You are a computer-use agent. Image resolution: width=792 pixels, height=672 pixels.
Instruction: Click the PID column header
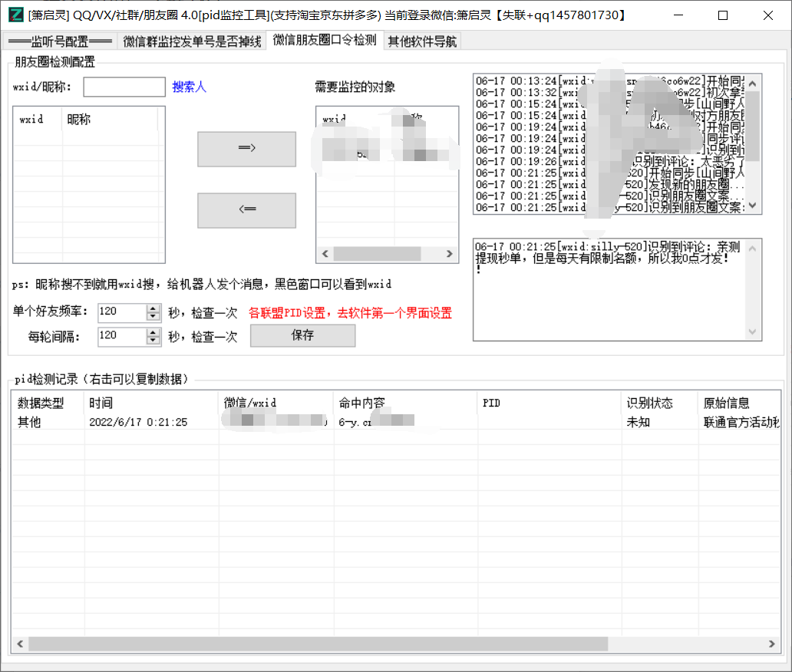tap(549, 403)
